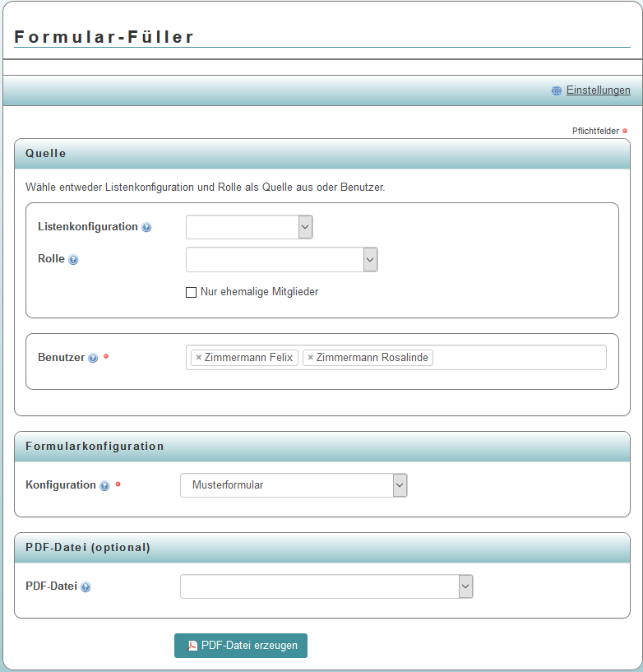Click into the Benutzer input field
The height and width of the screenshot is (672, 643).
click(x=518, y=358)
